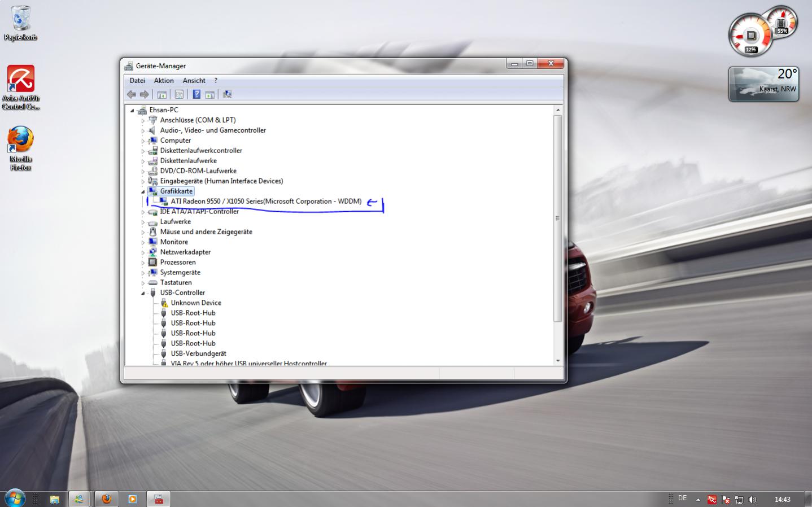The height and width of the screenshot is (507, 812).
Task: Click the show/hide console tree toolbar icon
Action: 162,94
